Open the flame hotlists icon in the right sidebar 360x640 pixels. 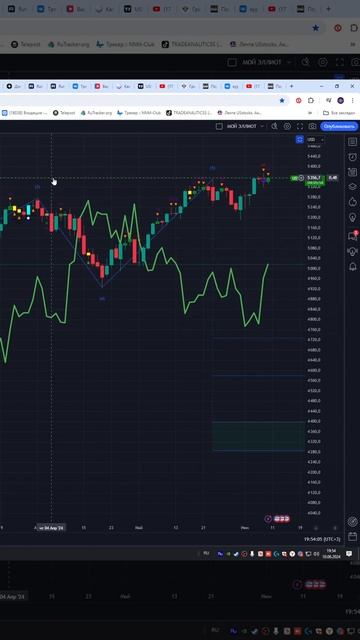[352, 202]
